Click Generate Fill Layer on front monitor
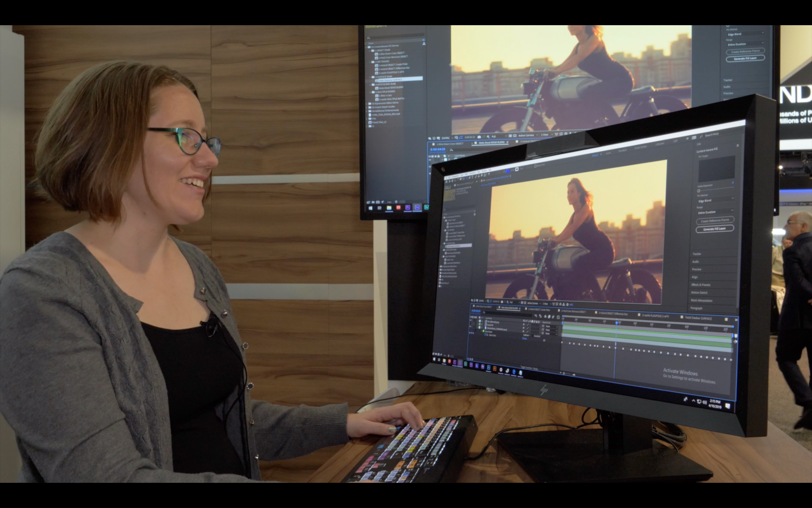The image size is (812, 508). pos(715,229)
